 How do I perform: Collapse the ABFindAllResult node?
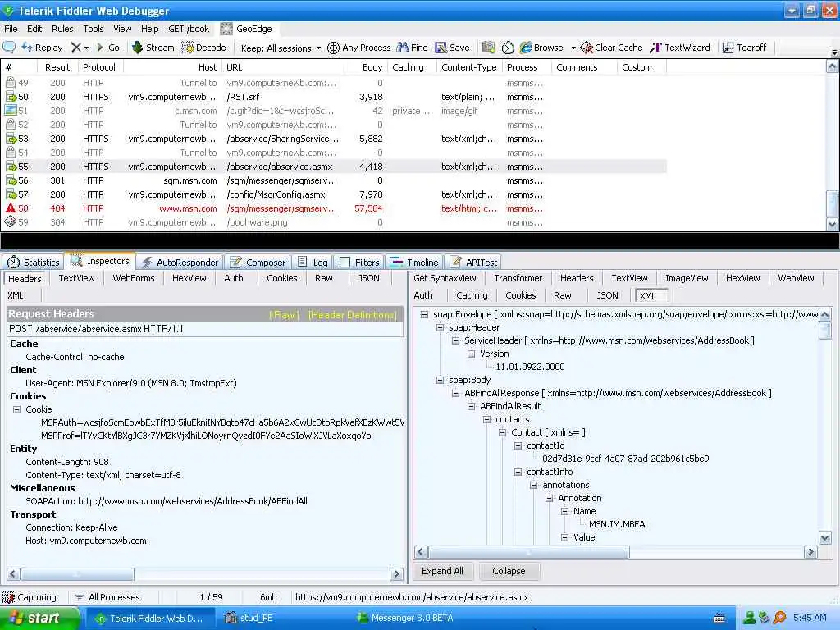[x=471, y=406]
